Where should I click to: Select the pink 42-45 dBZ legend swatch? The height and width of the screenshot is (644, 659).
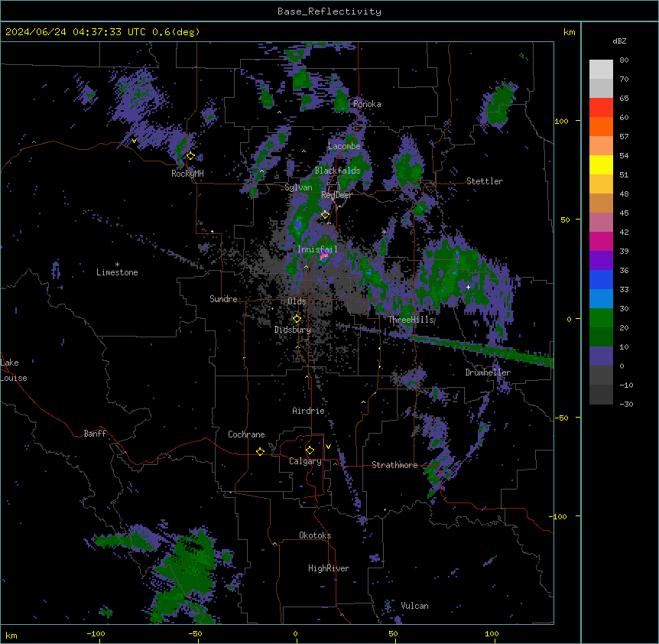601,223
